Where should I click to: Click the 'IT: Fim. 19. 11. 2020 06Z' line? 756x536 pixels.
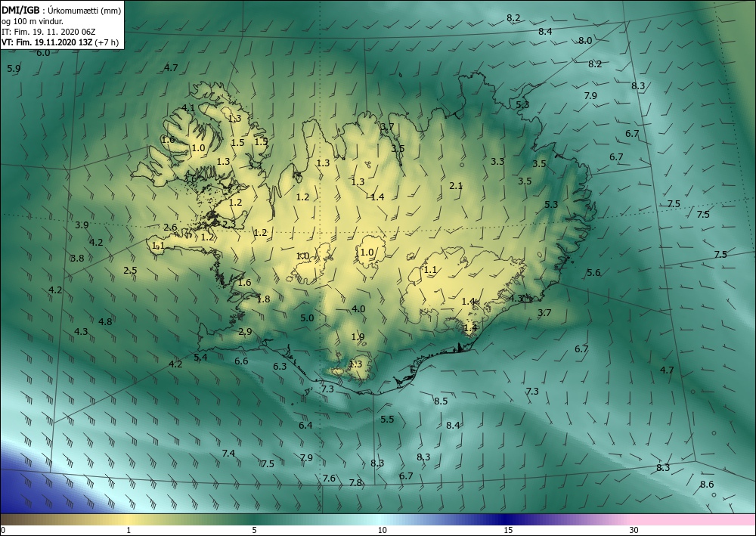49,32
